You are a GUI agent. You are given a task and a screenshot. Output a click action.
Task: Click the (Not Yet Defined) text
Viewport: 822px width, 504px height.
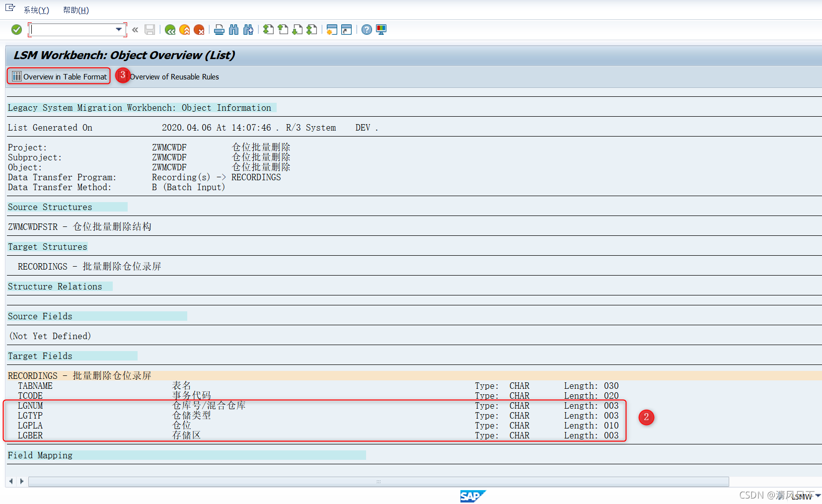pyautogui.click(x=50, y=336)
